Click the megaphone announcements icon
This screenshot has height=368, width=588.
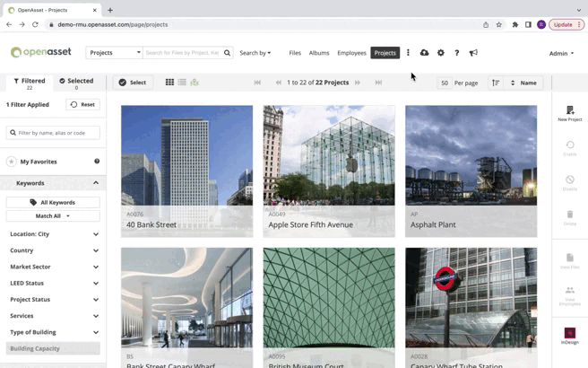473,53
